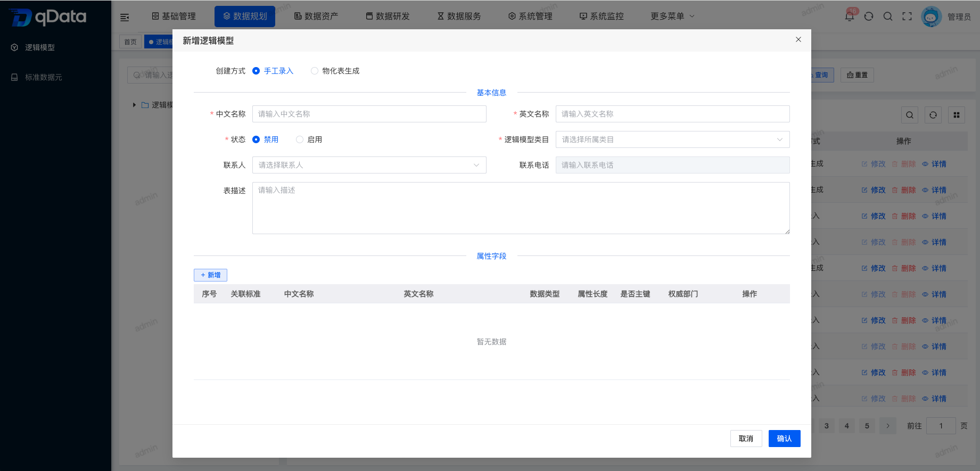The height and width of the screenshot is (471, 980).
Task: Open the 逻辑模型类目 dropdown
Action: (672, 139)
